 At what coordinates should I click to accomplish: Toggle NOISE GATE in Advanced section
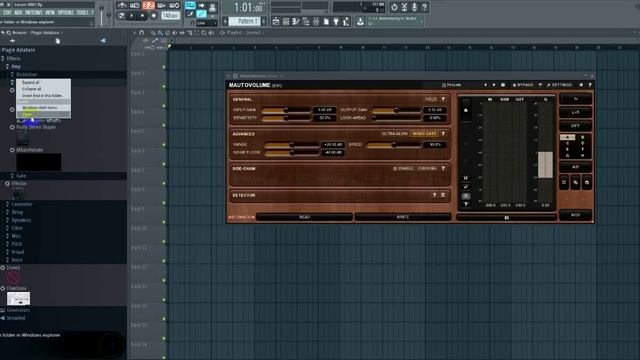(424, 134)
